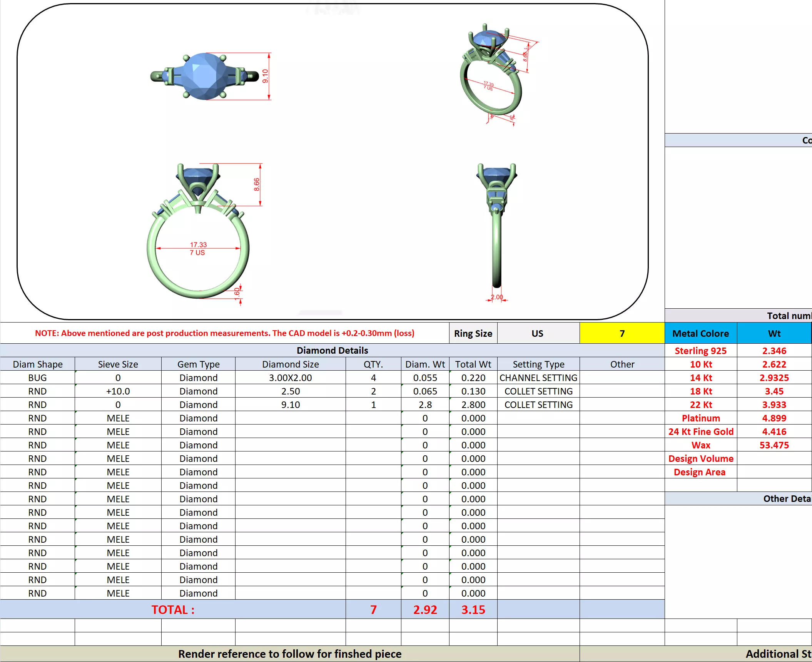Select the BUG diamond shape cell
The image size is (812, 662).
(37, 378)
